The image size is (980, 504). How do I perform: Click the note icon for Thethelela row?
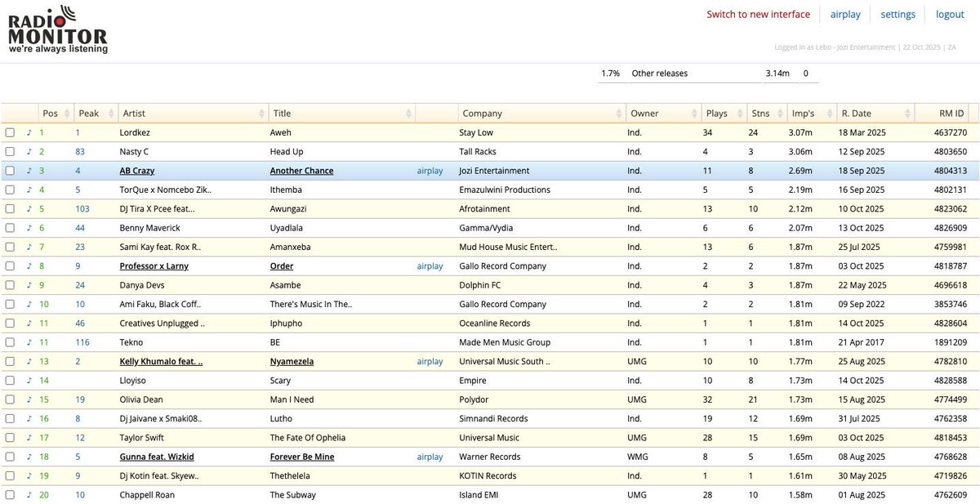(29, 475)
